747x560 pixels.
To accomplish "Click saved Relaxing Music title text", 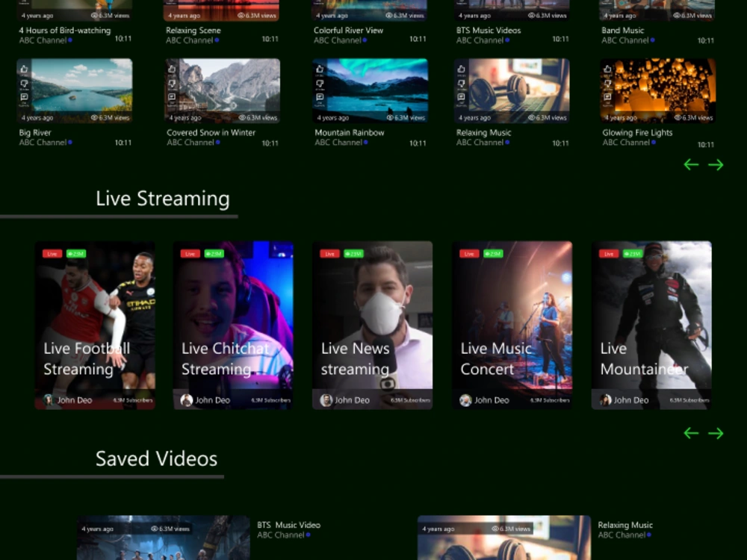I will point(625,525).
